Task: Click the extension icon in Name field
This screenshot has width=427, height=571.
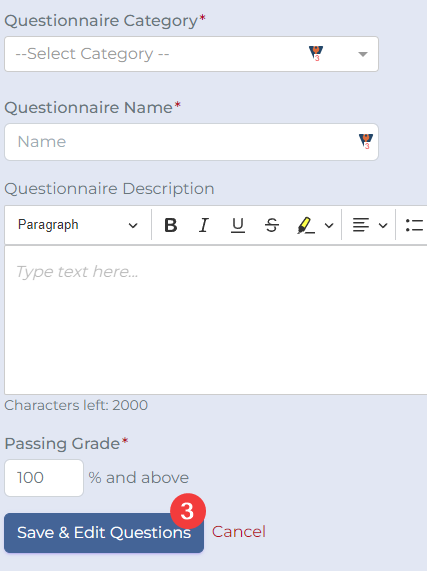Action: click(x=366, y=141)
